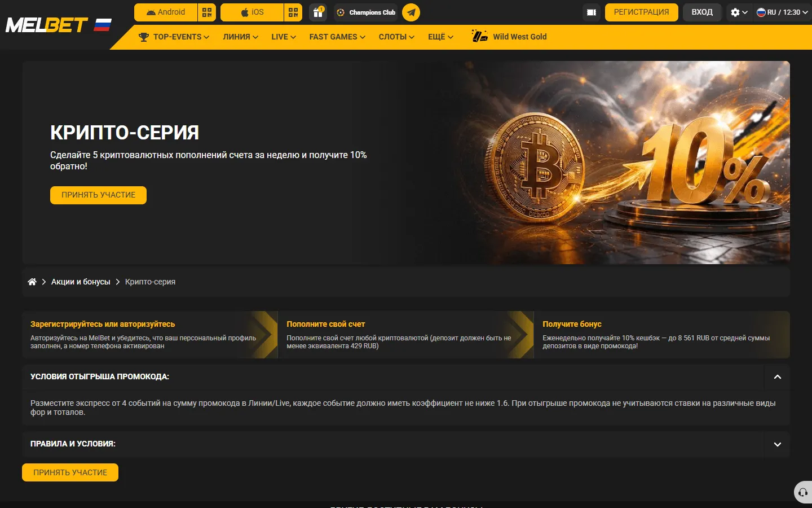The width and height of the screenshot is (812, 508).
Task: Open the Telegram channel icon
Action: (x=411, y=12)
